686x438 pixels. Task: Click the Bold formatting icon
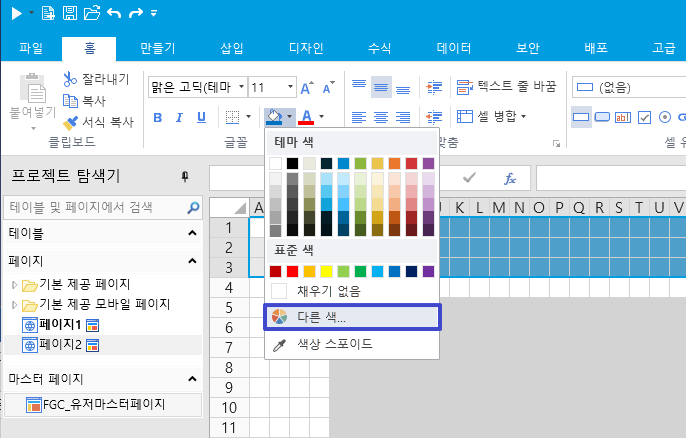point(157,118)
